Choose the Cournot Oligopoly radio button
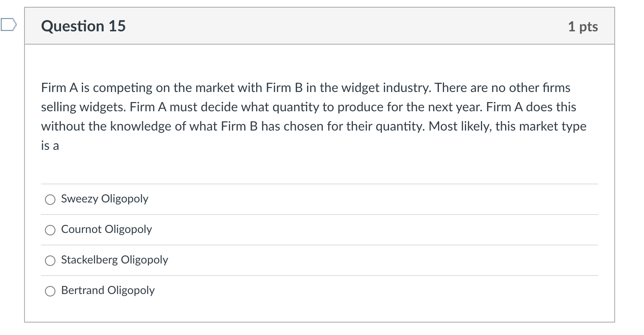644x335 pixels. point(50,230)
